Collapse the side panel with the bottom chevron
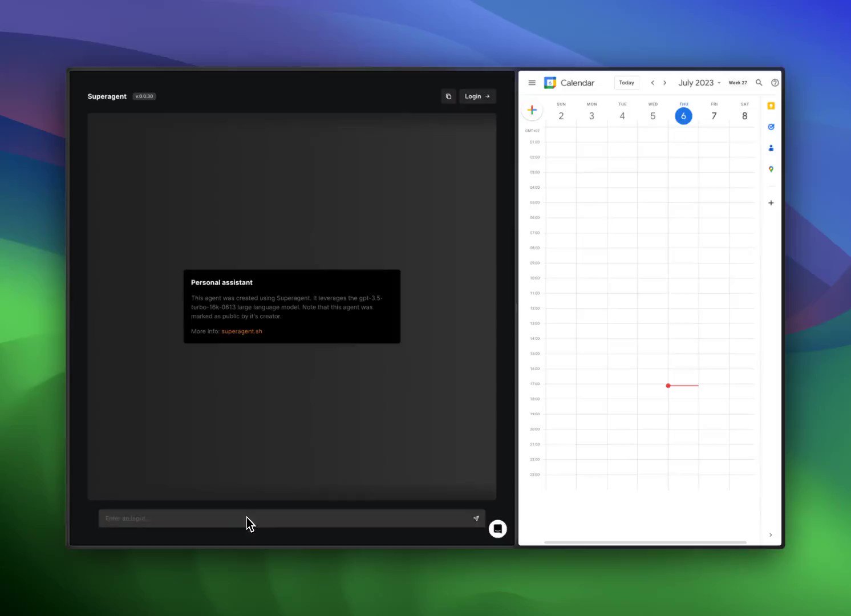This screenshot has width=851, height=616. (771, 535)
